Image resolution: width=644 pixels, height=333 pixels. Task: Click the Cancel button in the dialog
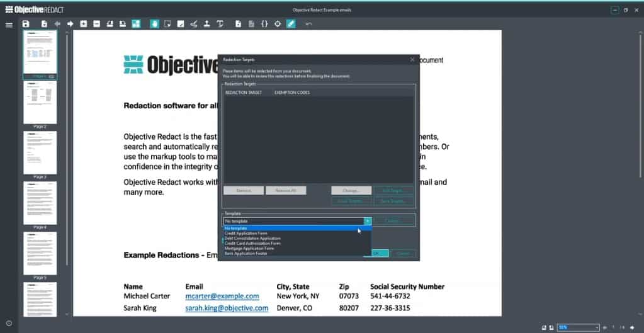[402, 253]
